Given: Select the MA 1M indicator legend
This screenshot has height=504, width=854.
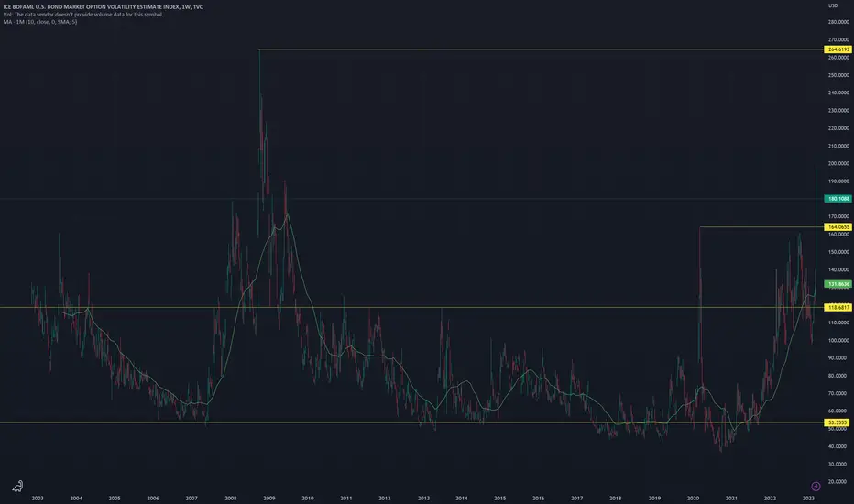Looking at the screenshot, I should (39, 22).
